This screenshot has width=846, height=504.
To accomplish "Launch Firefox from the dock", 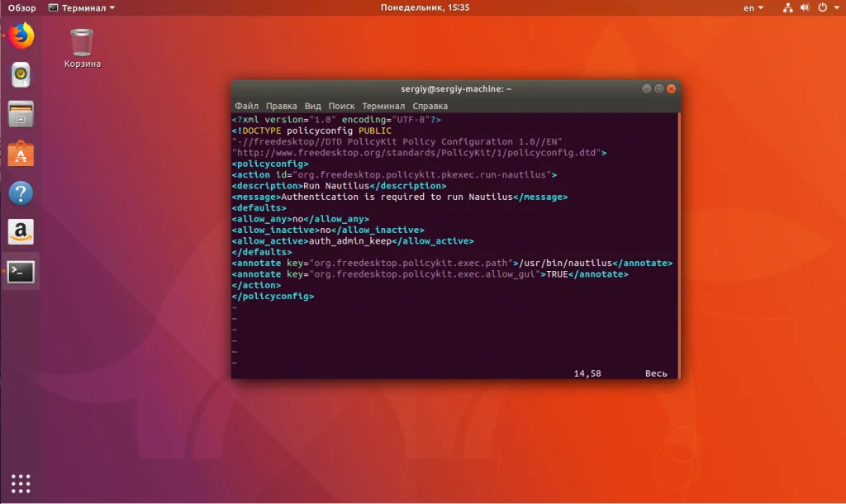I will [21, 36].
